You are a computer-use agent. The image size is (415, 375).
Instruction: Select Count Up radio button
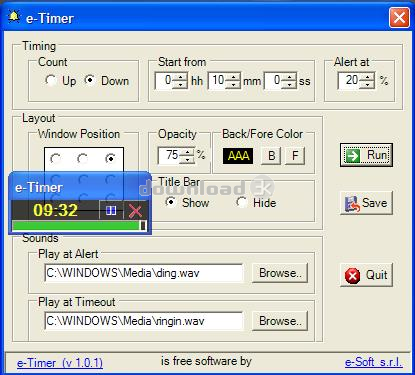[51, 80]
